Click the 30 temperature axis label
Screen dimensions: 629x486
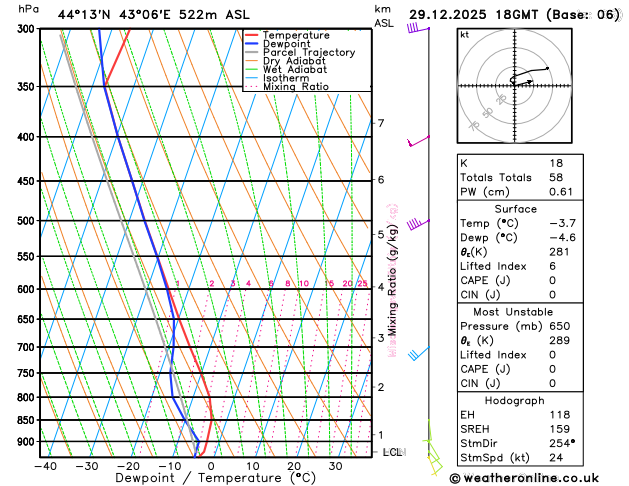tap(335, 466)
